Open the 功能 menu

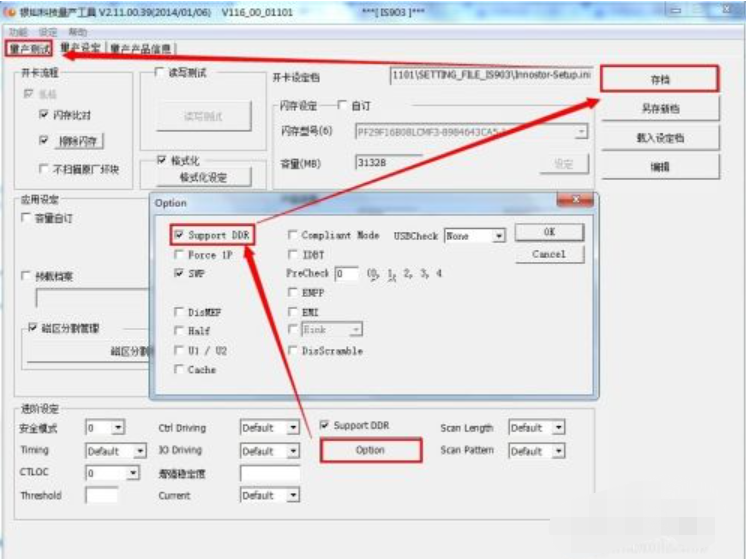(x=18, y=32)
